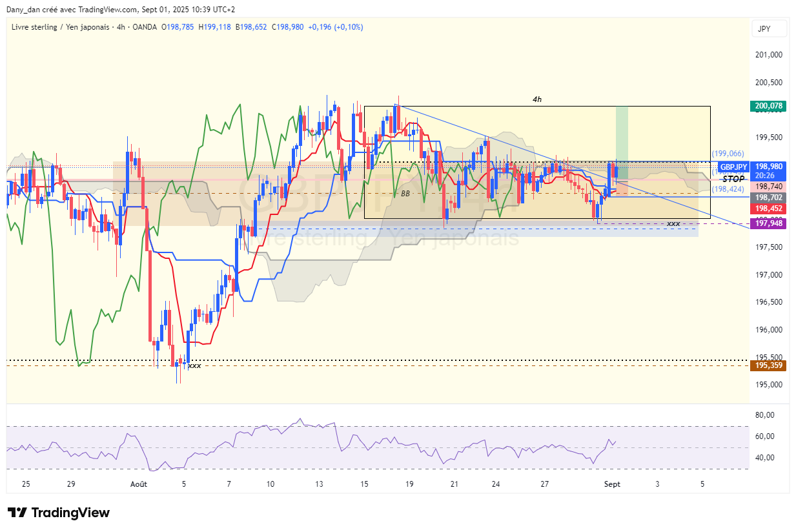
Task: Select the purple 197,948 price tag
Action: tap(767, 223)
